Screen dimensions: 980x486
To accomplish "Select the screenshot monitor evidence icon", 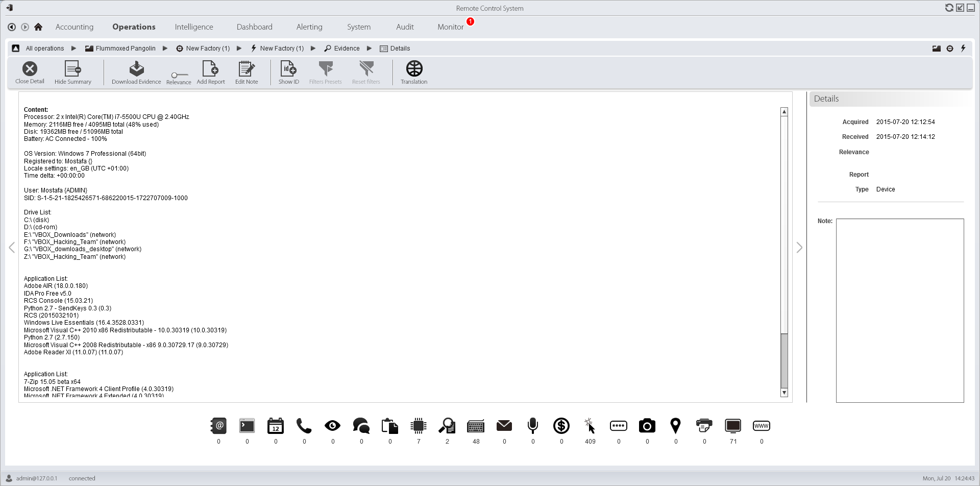I will [x=732, y=426].
